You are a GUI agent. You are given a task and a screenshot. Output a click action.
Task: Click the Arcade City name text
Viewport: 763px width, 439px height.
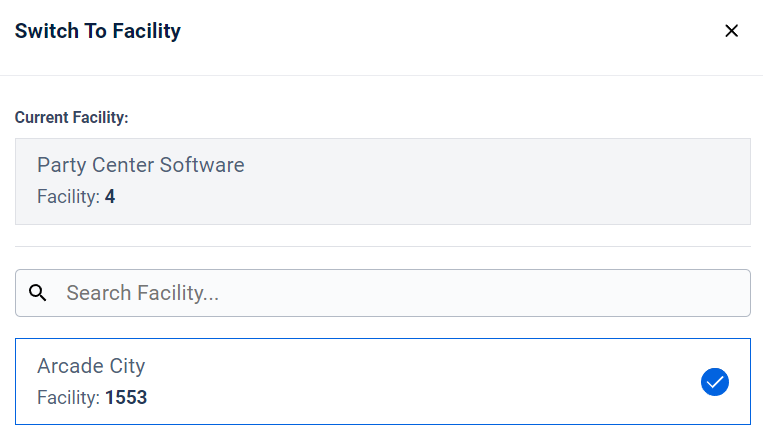91,366
